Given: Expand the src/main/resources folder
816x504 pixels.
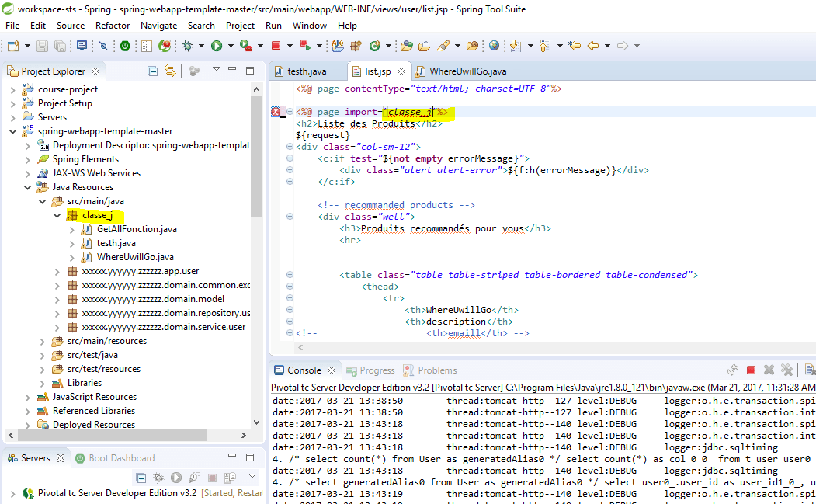Looking at the screenshot, I should (x=42, y=341).
